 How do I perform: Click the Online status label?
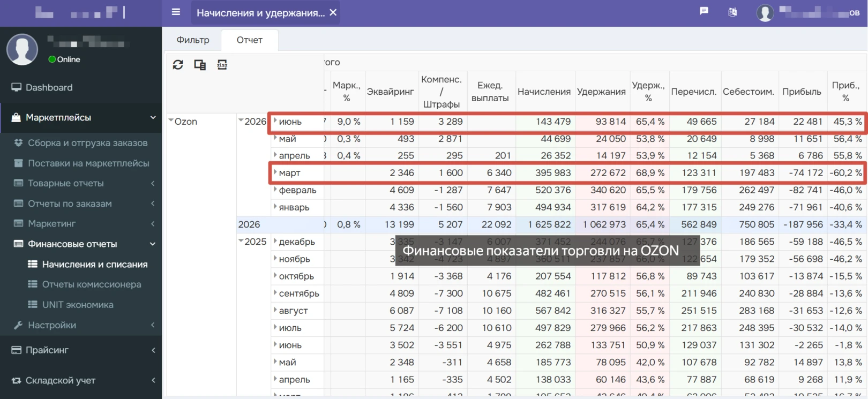click(x=69, y=59)
